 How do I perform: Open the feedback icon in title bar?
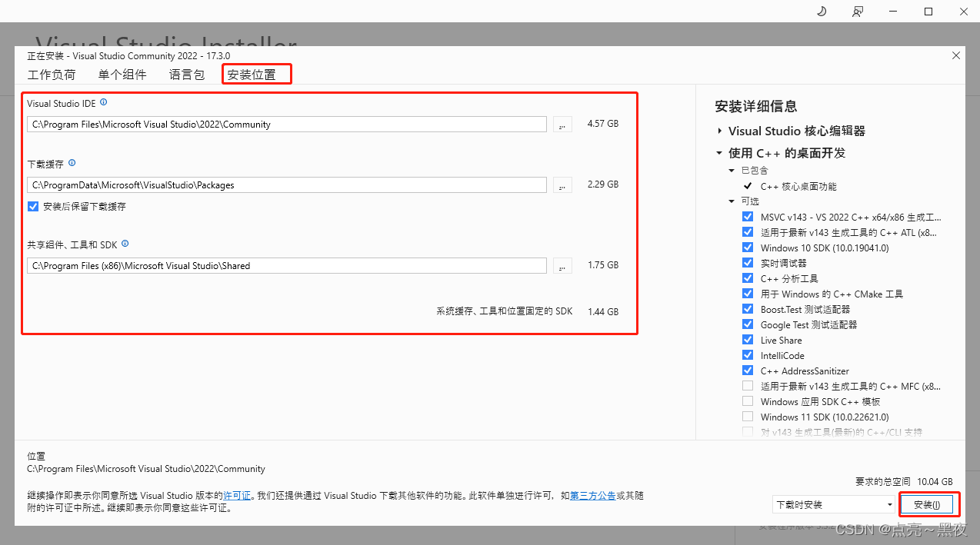[857, 12]
